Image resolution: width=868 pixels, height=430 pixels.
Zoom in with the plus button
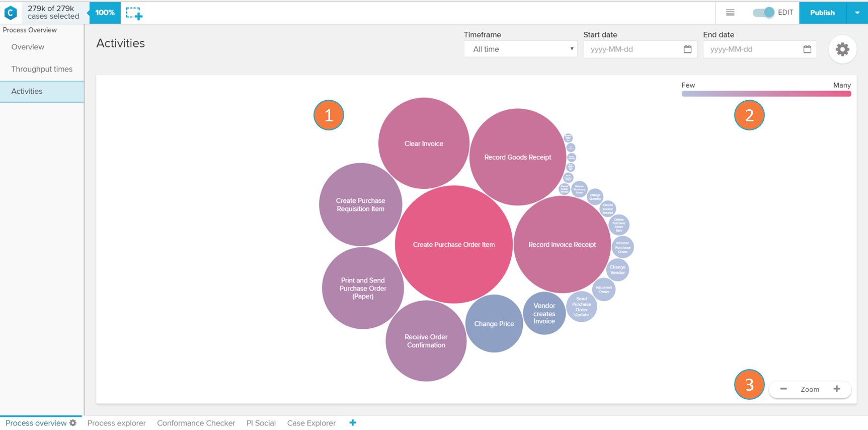(836, 389)
